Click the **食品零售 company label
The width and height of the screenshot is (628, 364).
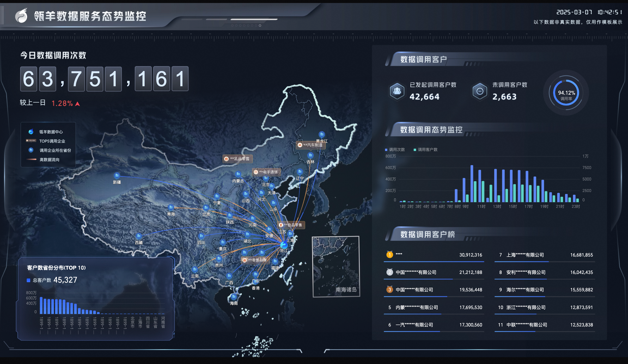click(x=291, y=225)
